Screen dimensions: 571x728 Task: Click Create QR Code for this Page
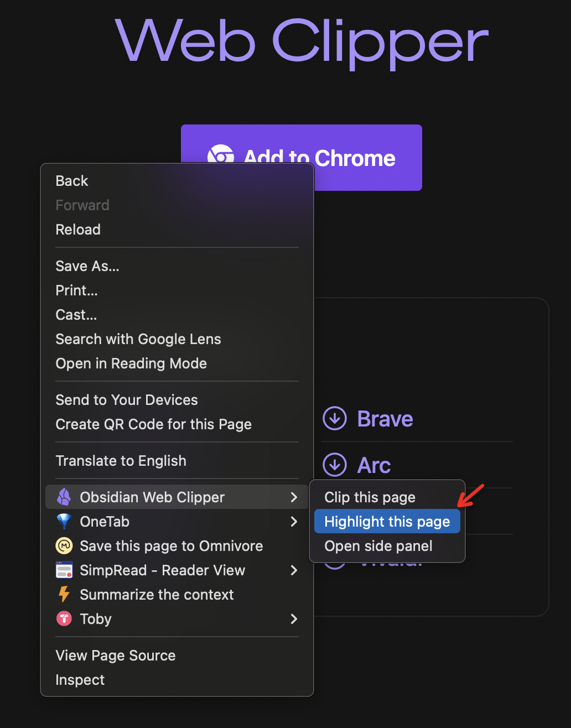(154, 424)
